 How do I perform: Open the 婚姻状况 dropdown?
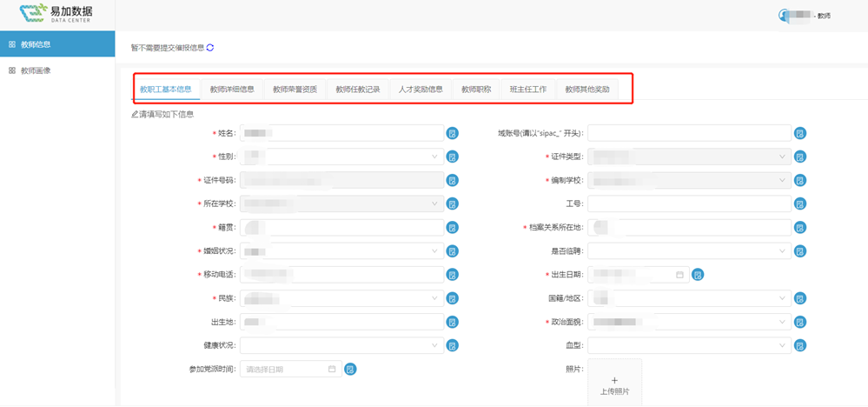(341, 251)
